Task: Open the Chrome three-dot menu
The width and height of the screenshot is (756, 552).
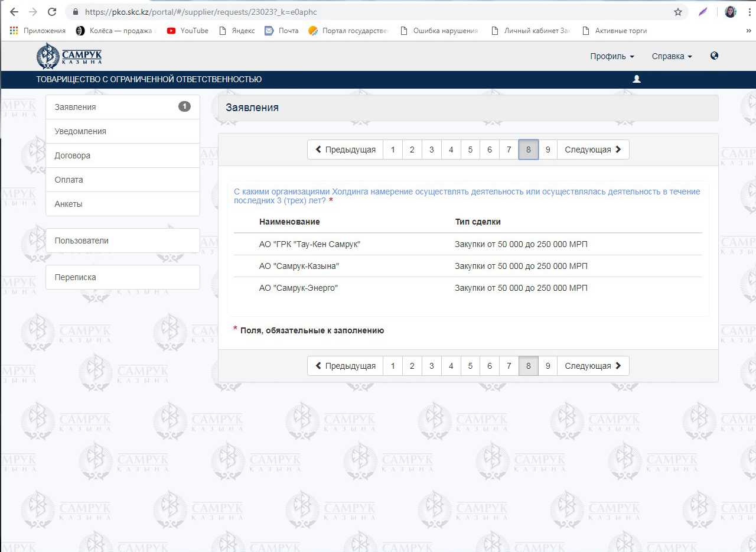Action: (x=748, y=12)
